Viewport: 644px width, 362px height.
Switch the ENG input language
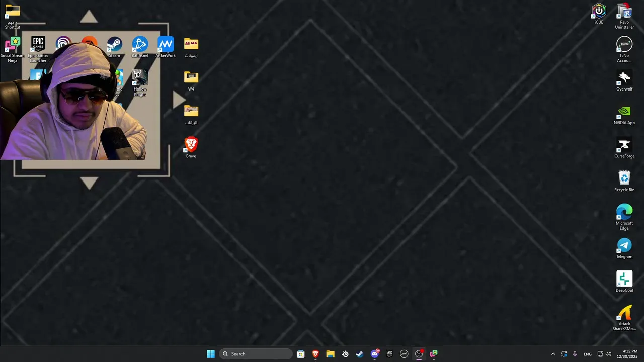point(588,354)
